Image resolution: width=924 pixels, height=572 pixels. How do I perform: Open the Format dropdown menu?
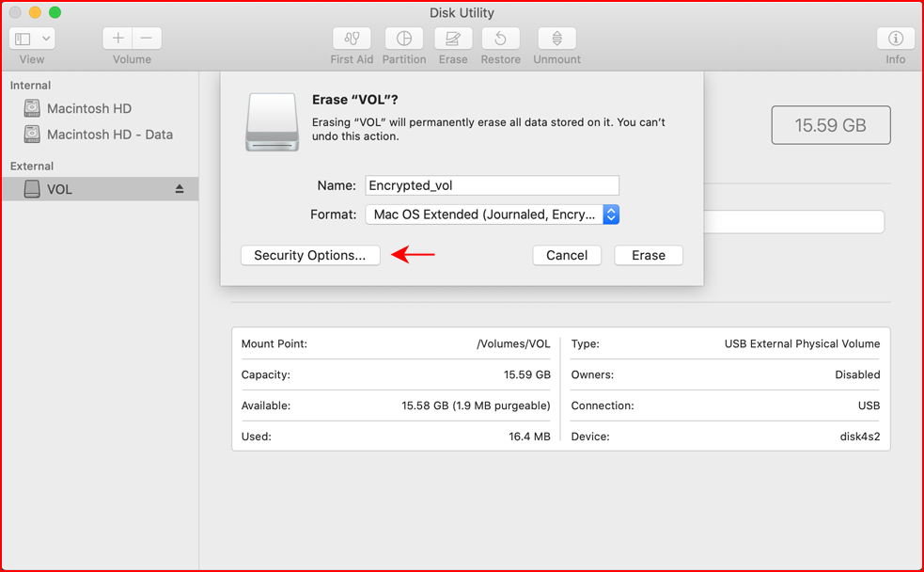pos(492,214)
